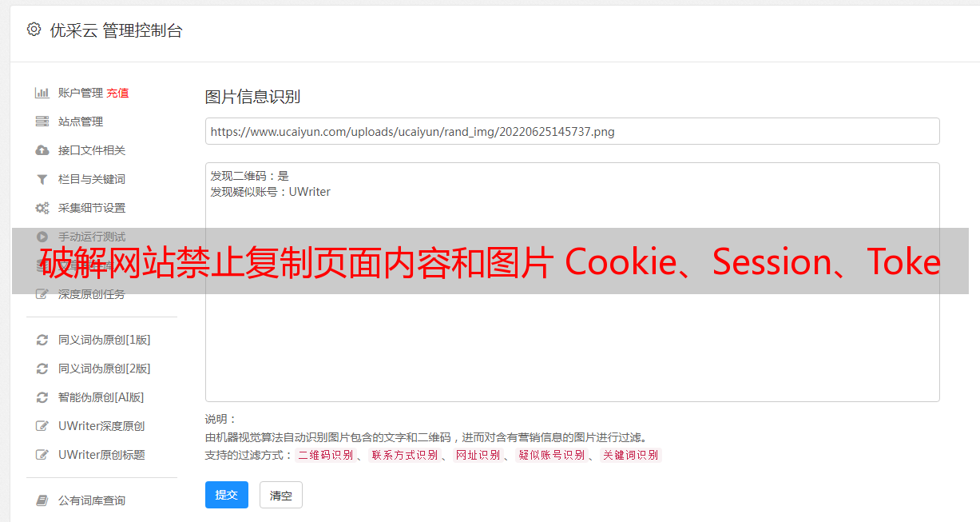Image resolution: width=980 pixels, height=522 pixels.
Task: Submit using the blue 提交 button
Action: coord(227,495)
